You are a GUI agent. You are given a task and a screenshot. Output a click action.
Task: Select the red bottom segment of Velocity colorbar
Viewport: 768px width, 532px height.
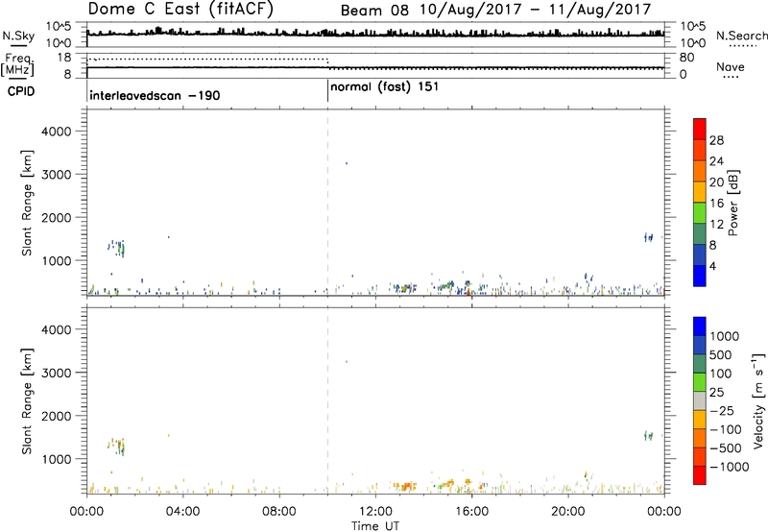tap(700, 475)
